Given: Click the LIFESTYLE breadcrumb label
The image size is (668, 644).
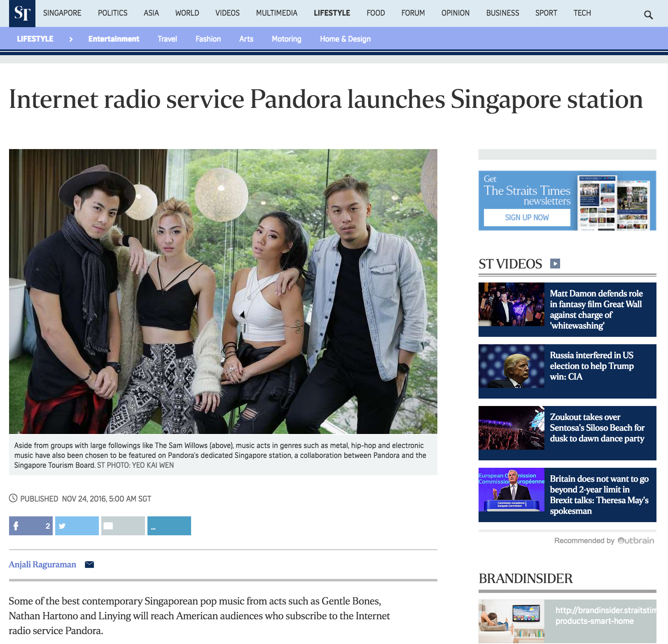Looking at the screenshot, I should point(35,39).
